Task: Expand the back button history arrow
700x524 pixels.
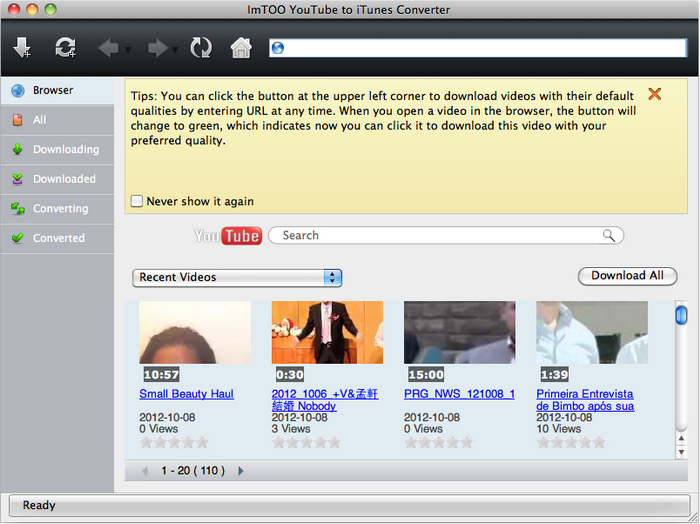Action: pos(128,49)
